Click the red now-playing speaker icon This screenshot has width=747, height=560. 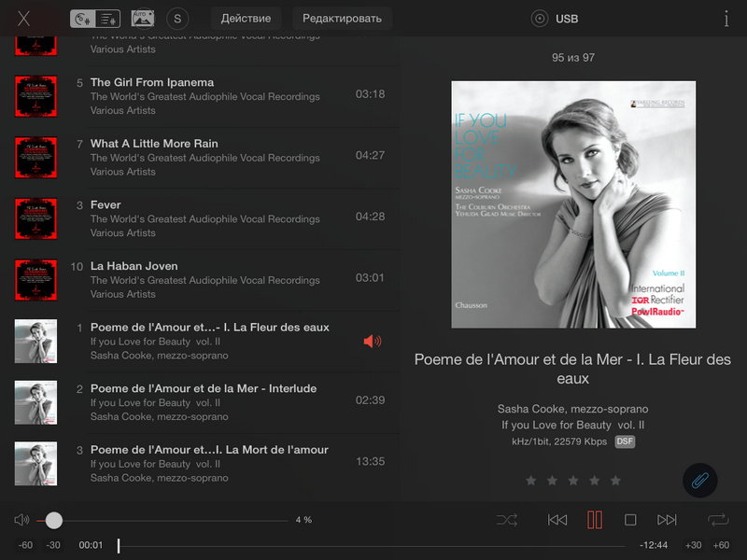[x=372, y=341]
